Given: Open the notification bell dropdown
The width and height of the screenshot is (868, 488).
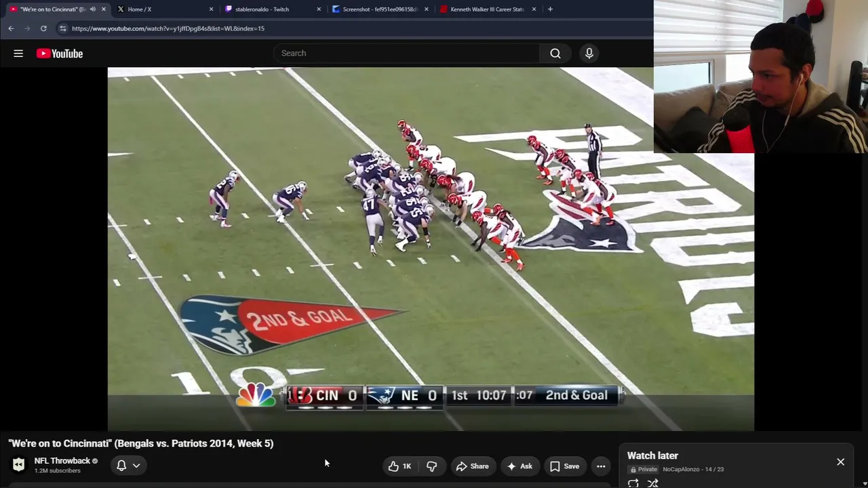Looking at the screenshot, I should (x=128, y=466).
